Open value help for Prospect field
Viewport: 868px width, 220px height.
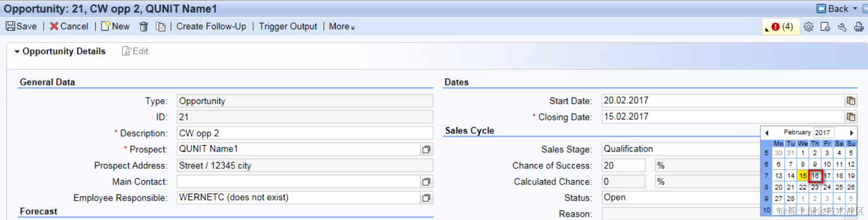(x=426, y=150)
